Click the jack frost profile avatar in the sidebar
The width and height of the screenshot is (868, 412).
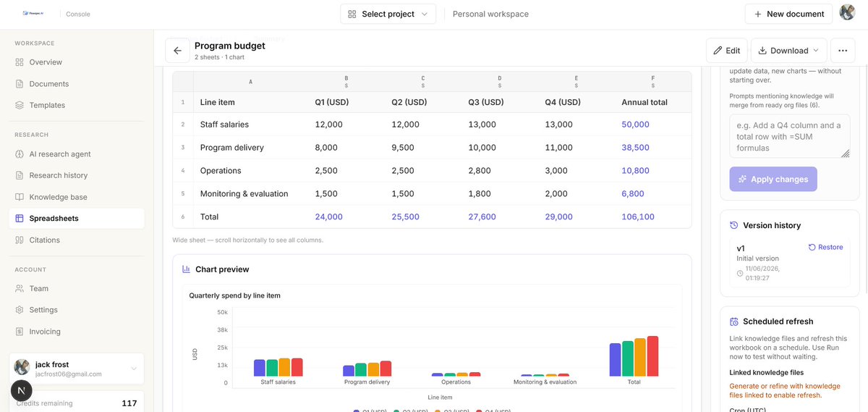pos(22,368)
